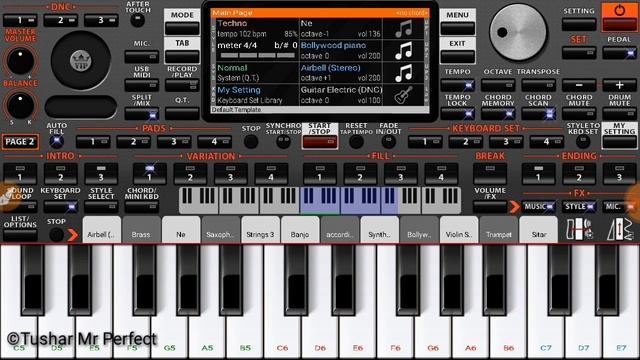
Task: Select KEYBOARD SET 2
Action: [465, 142]
